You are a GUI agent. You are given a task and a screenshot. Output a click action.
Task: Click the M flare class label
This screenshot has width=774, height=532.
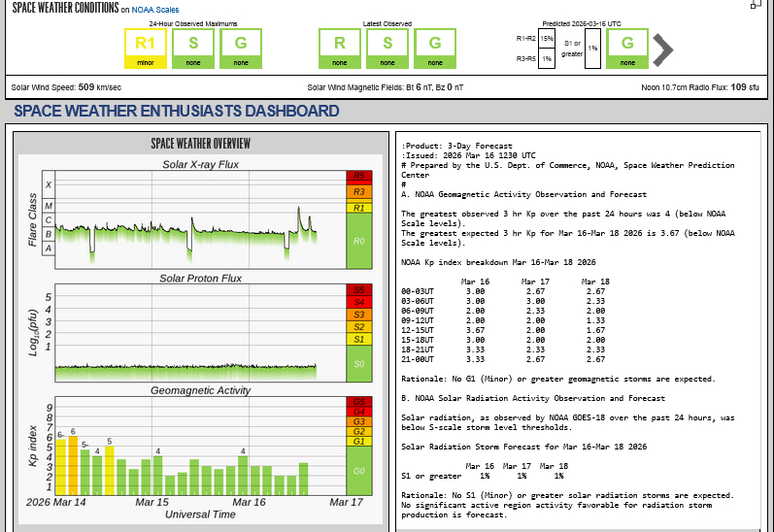[49, 206]
